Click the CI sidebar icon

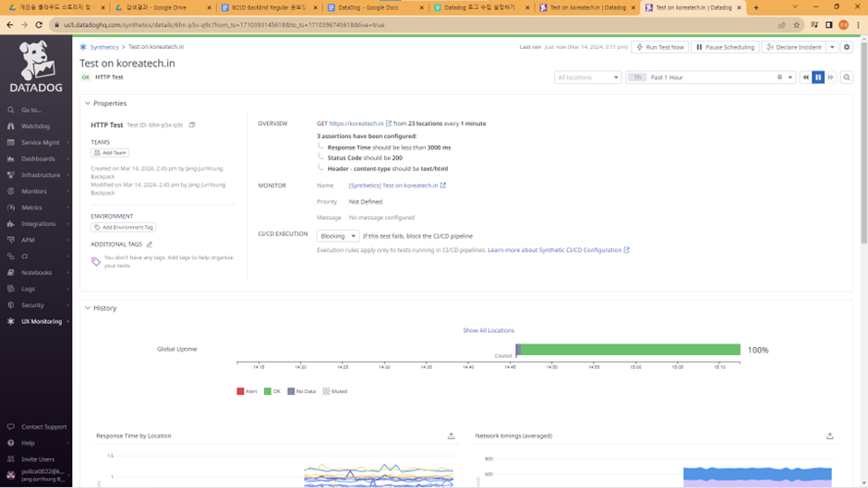click(10, 256)
